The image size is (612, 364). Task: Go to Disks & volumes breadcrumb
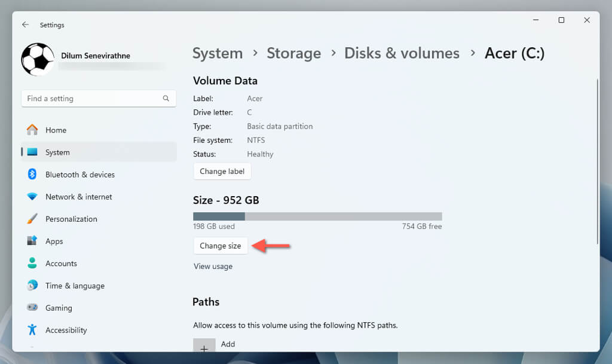click(402, 53)
